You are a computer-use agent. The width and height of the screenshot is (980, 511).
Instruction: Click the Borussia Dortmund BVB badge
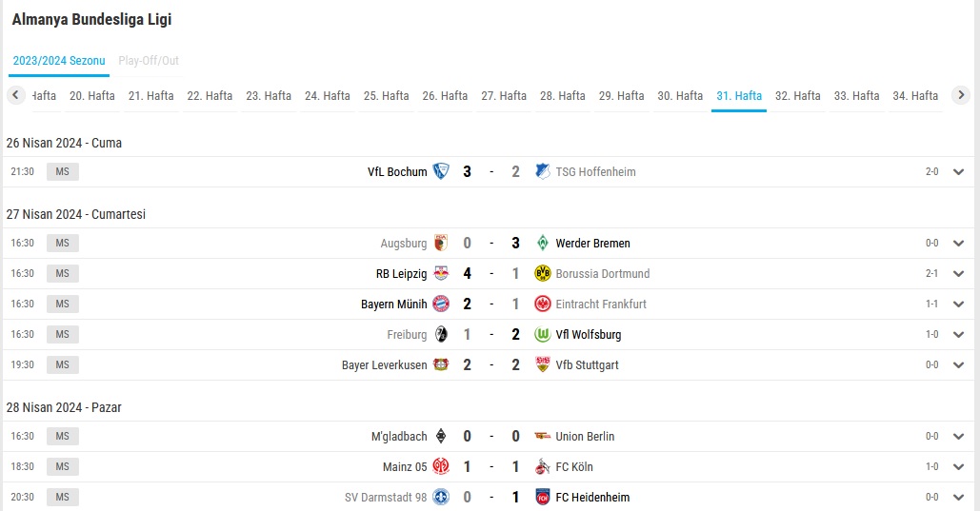(543, 273)
